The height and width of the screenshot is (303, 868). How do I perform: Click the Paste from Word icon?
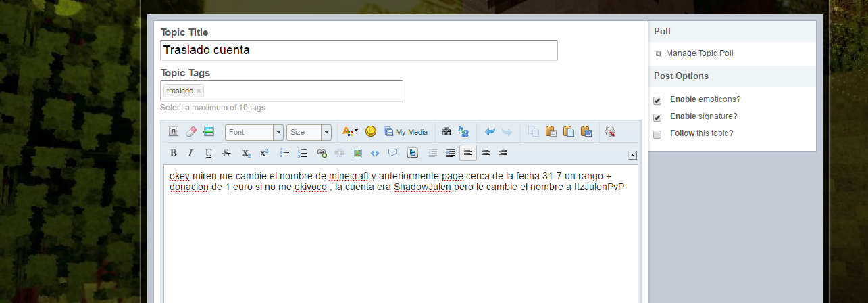pos(586,132)
